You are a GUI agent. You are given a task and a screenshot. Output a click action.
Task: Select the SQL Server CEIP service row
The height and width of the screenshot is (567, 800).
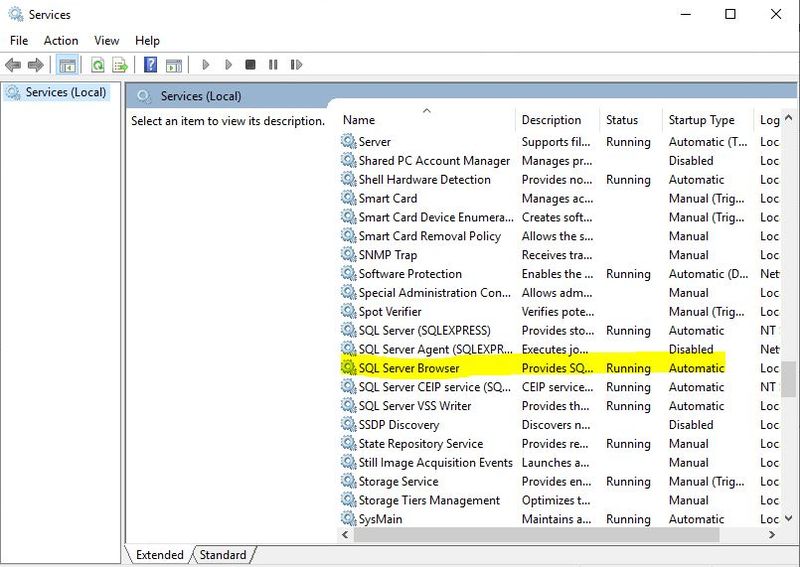click(x=560, y=387)
